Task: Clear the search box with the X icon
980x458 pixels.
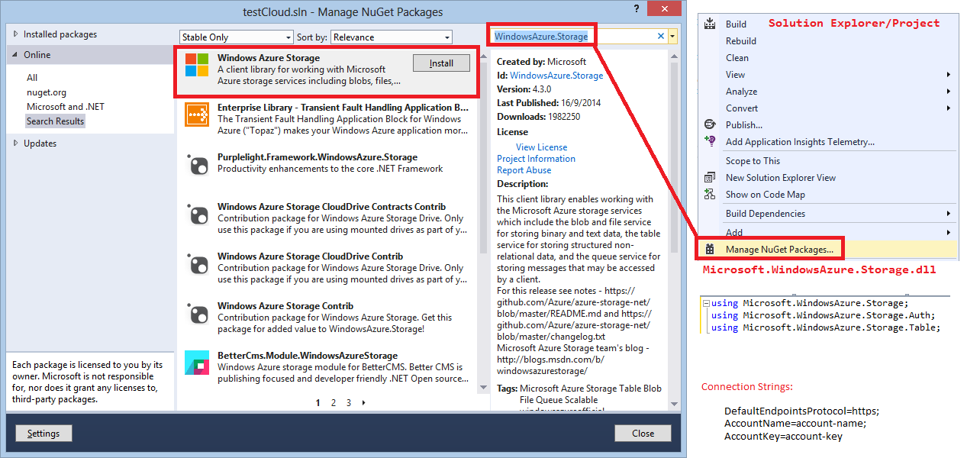Action: (x=661, y=36)
